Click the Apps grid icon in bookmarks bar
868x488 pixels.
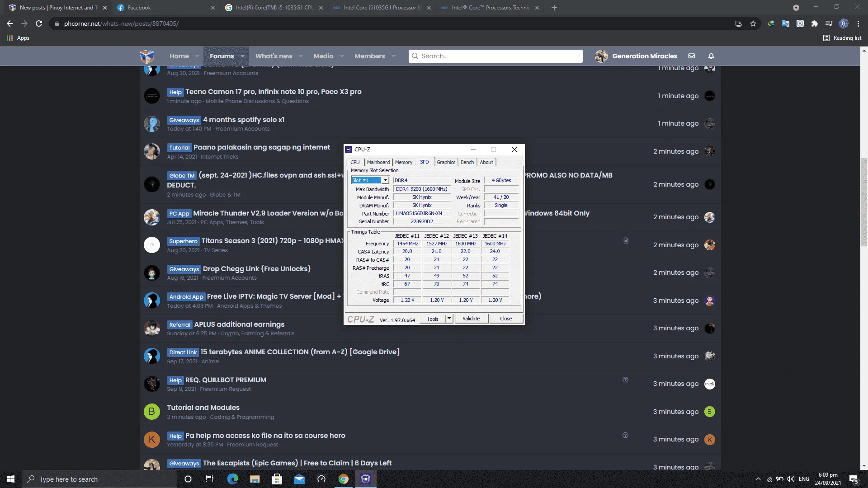pyautogui.click(x=9, y=38)
